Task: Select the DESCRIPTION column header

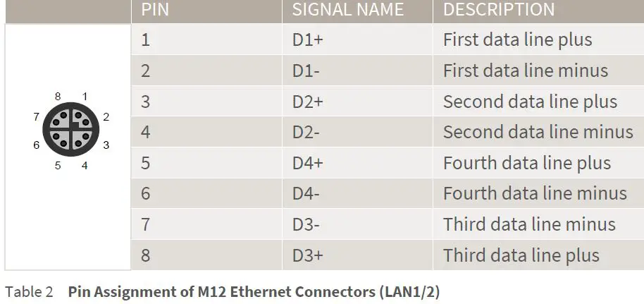Action: 498,10
